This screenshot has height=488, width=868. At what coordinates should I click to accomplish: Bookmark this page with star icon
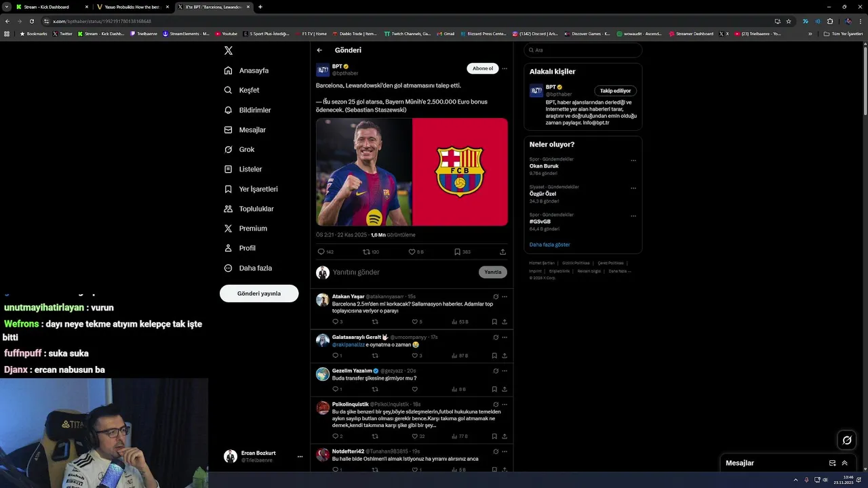[789, 21]
